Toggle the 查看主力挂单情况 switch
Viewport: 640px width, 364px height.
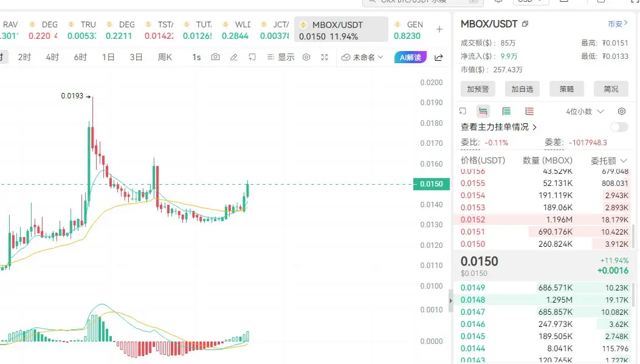[619, 127]
